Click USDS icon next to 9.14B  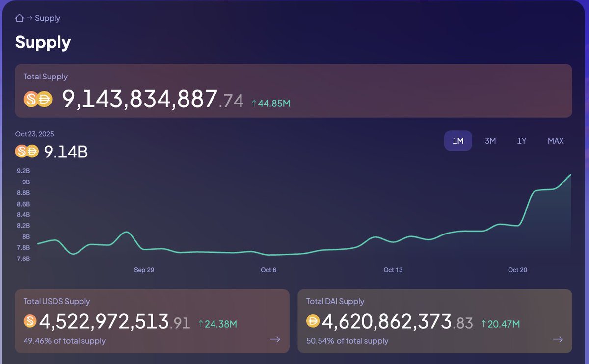click(21, 152)
